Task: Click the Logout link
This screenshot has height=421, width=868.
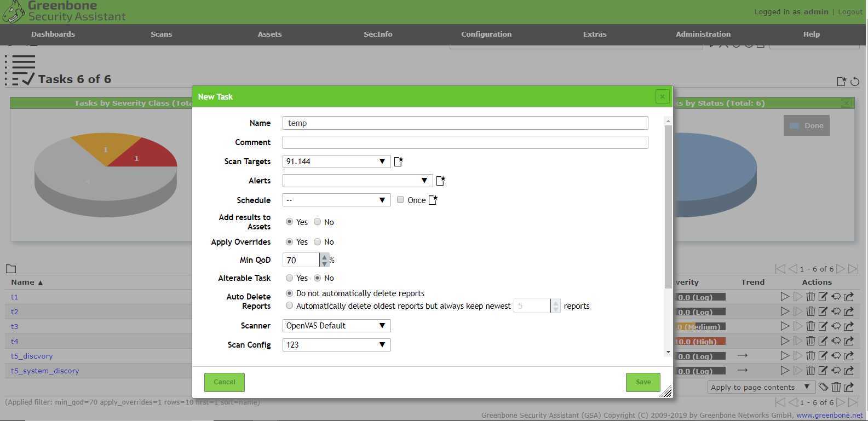Action: coord(850,11)
